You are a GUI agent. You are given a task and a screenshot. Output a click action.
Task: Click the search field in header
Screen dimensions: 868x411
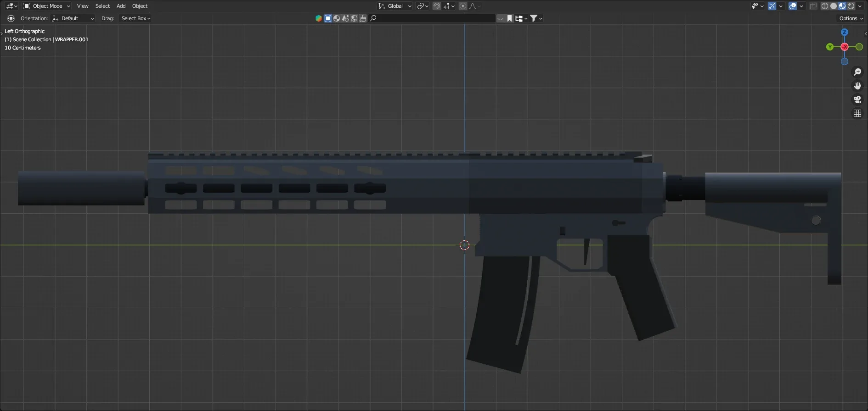coord(432,18)
